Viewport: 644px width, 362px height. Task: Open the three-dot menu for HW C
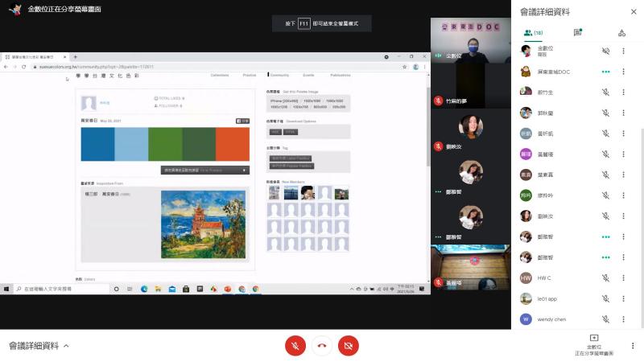coord(622,278)
